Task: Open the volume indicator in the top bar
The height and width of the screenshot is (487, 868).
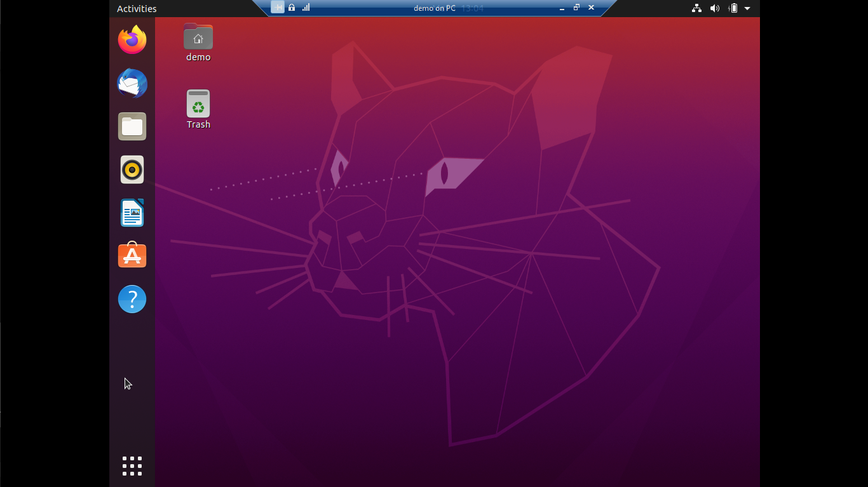Action: [715, 8]
